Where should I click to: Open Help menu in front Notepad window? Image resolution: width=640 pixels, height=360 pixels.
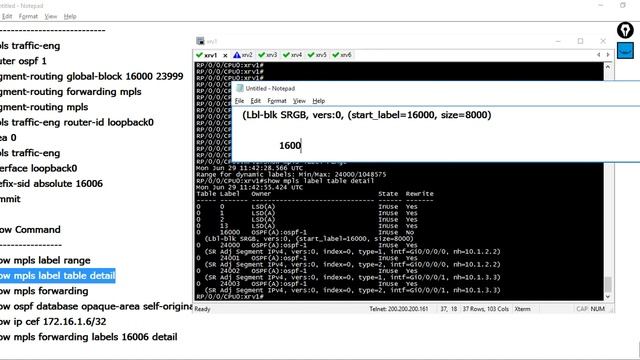pos(318,101)
